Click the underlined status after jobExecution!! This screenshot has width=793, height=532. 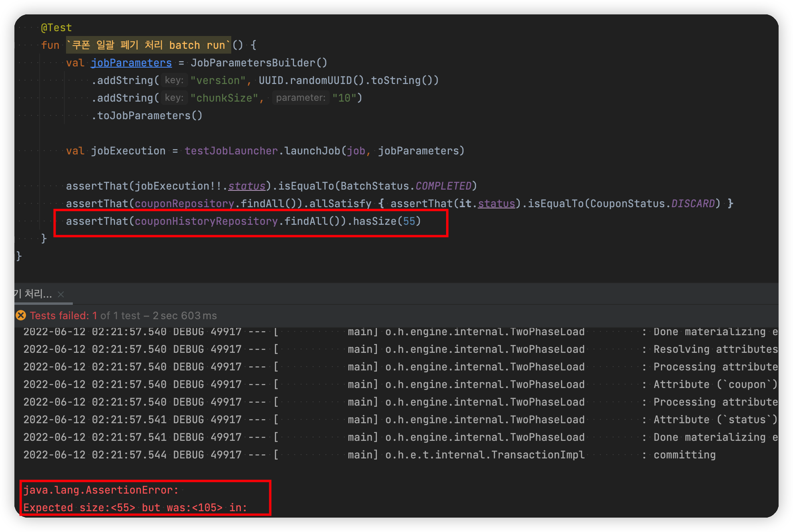click(x=246, y=186)
